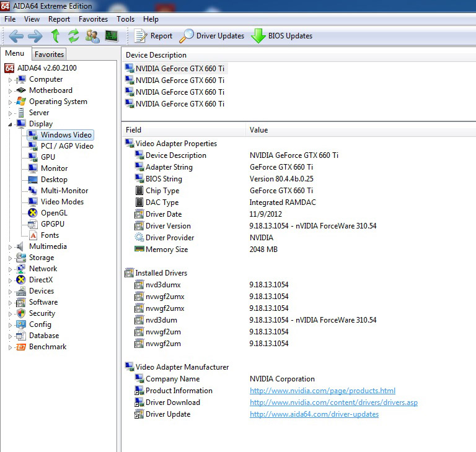The width and height of the screenshot is (476, 452).
Task: Open the nvidia.com products.html link
Action: [x=322, y=391]
